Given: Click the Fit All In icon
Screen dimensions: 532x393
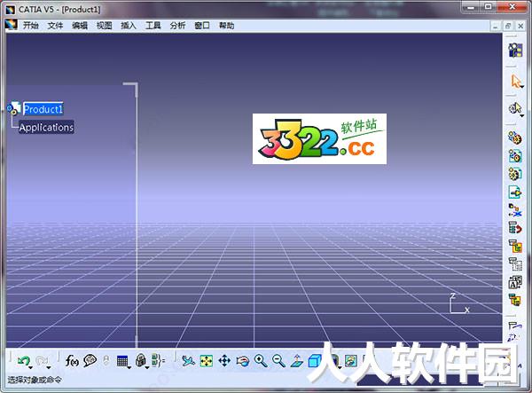Looking at the screenshot, I should coord(207,361).
